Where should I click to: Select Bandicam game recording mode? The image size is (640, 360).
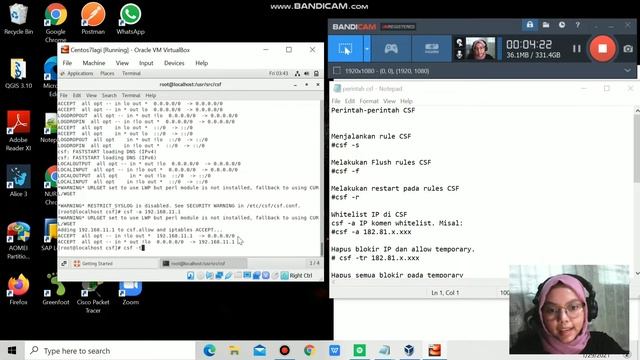[x=391, y=49]
